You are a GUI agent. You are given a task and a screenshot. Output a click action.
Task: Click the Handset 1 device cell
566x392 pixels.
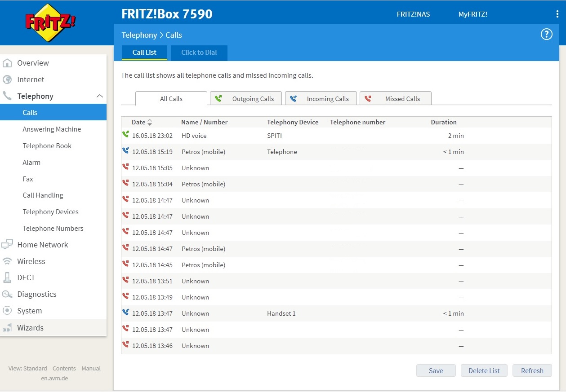click(x=281, y=313)
